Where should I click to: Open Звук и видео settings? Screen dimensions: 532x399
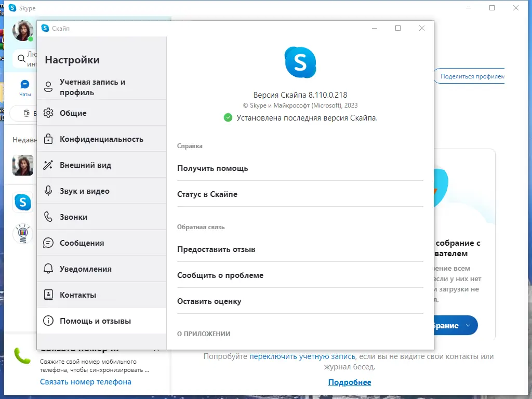pyautogui.click(x=101, y=191)
